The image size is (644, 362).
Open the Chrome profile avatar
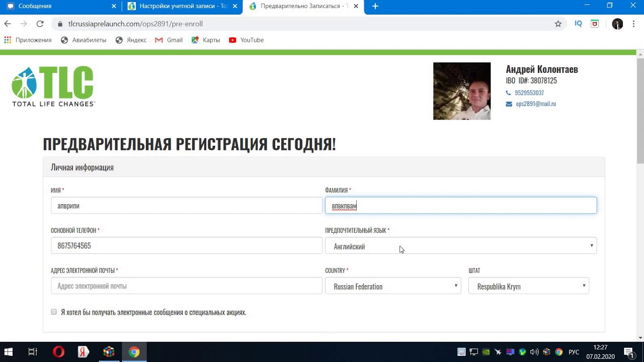(617, 24)
